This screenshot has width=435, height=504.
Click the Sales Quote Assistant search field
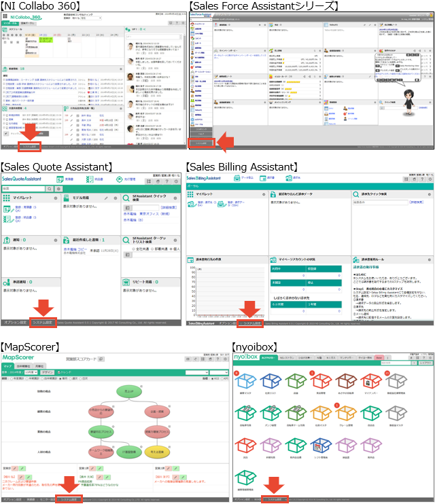click(24, 189)
